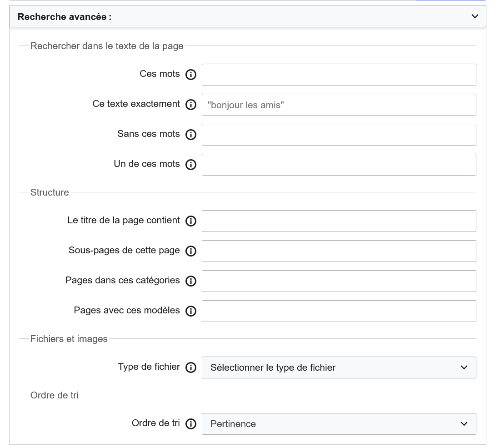Click the Le titre de la page contient field
Viewport: 495px width, 448px height.
[339, 221]
